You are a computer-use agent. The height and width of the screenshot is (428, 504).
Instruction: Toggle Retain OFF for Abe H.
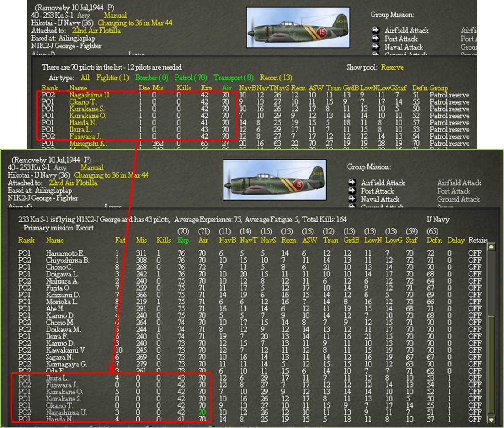[474, 309]
